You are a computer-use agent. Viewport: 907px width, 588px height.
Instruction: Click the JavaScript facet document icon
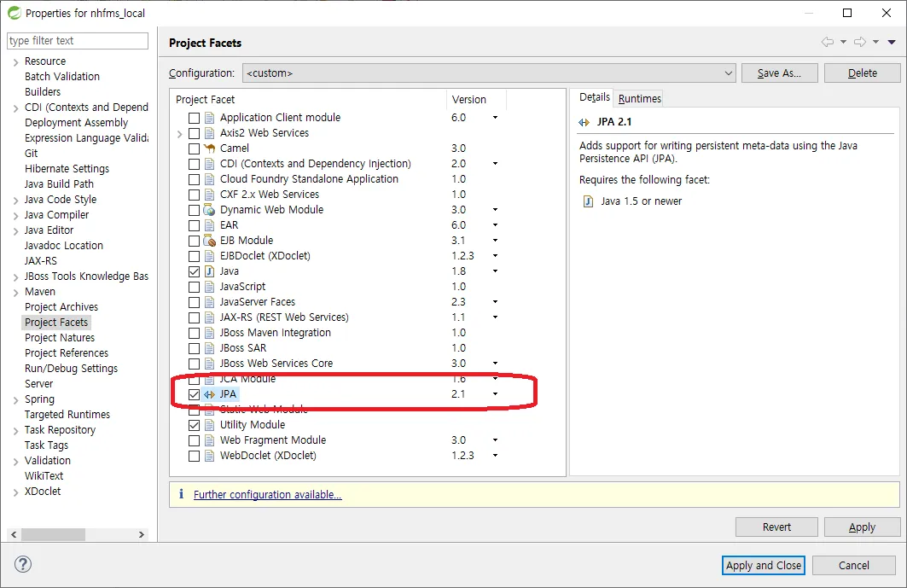click(x=209, y=287)
